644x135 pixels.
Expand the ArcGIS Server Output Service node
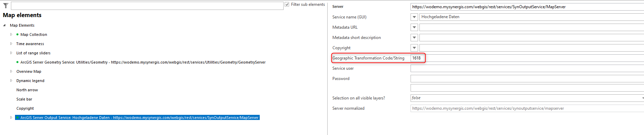click(x=11, y=118)
